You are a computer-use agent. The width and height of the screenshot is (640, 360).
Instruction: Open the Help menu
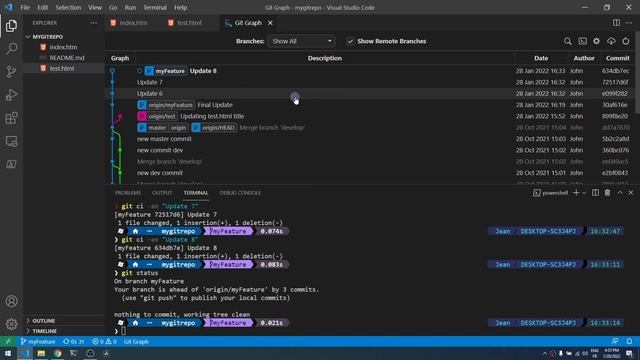[180, 7]
